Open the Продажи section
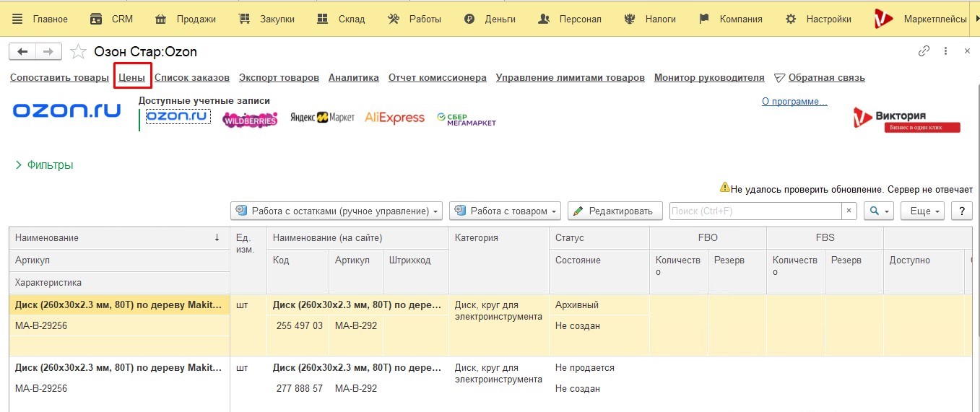Image resolution: width=980 pixels, height=412 pixels. (x=186, y=19)
